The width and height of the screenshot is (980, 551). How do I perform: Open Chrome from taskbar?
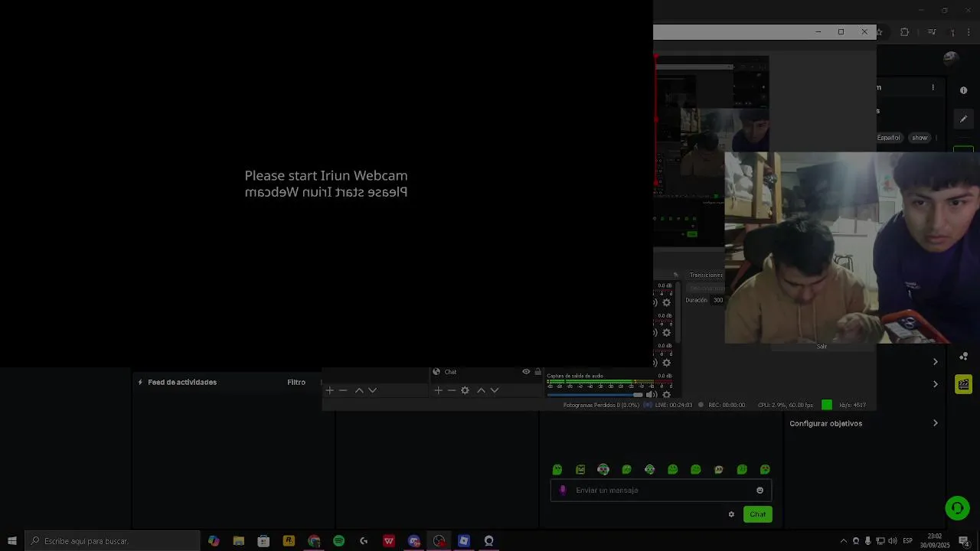[x=314, y=541]
